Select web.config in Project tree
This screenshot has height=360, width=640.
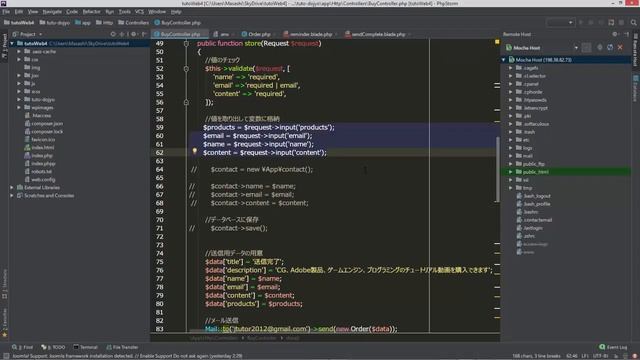[x=43, y=179]
